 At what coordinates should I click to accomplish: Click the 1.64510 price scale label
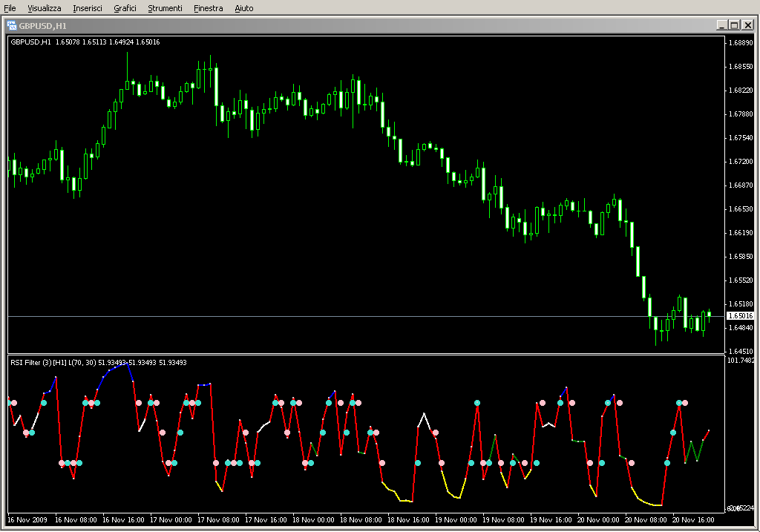click(x=741, y=351)
